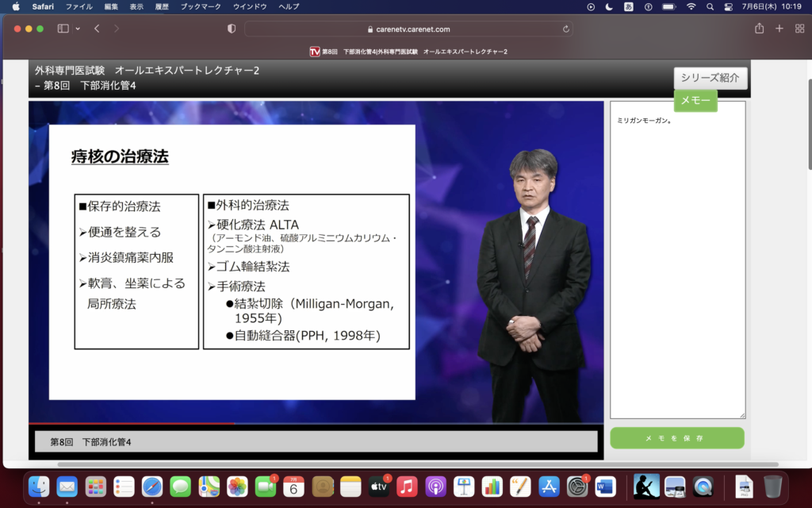The height and width of the screenshot is (508, 812).
Task: Select the メモ tab button
Action: 695,101
